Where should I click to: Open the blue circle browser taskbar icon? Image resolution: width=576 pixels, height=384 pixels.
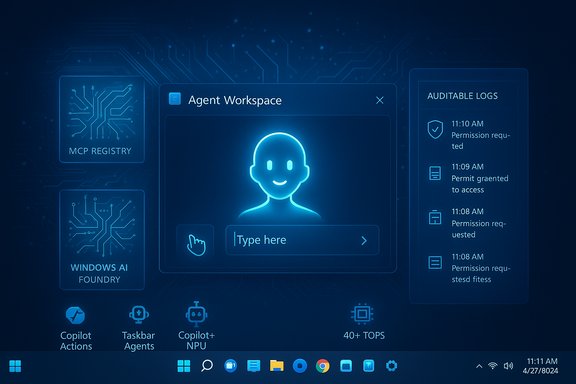[x=300, y=366]
